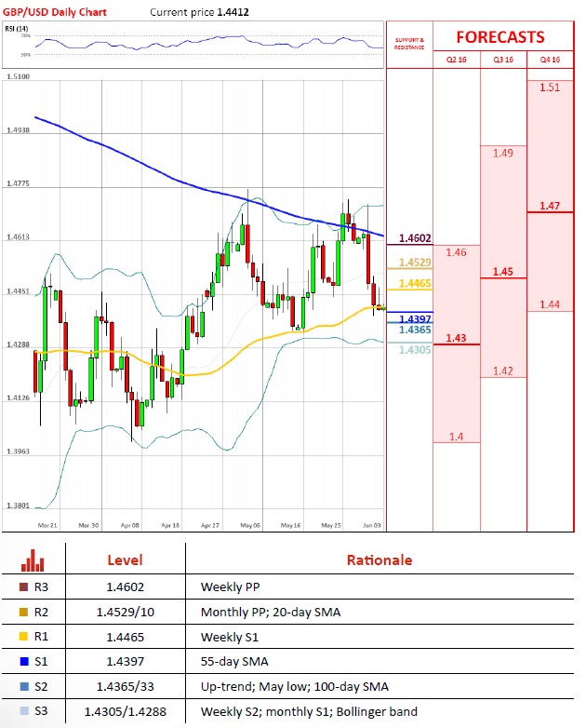Click the 1.4602 resistance level label
586x728 pixels.
pyautogui.click(x=415, y=238)
